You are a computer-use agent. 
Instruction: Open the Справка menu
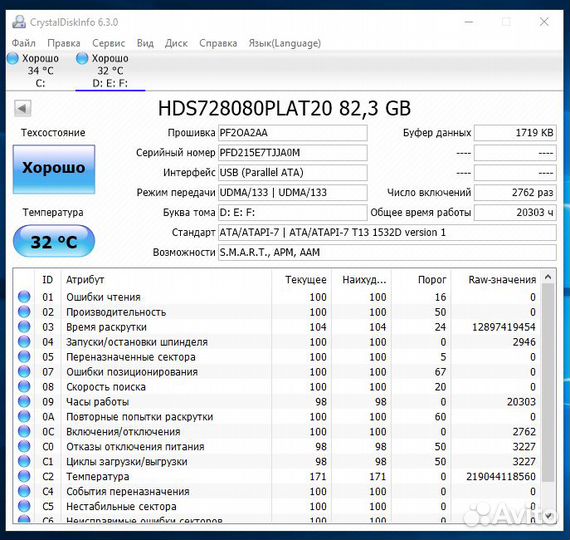coord(218,43)
